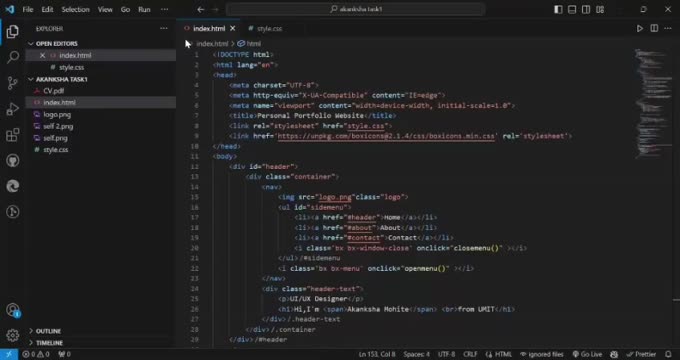Open the Source Control view
The image size is (680, 360).
tap(13, 83)
